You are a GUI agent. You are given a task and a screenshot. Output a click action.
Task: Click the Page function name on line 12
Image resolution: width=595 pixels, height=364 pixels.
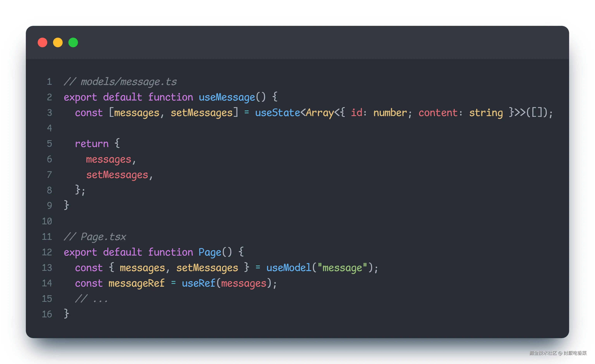click(x=210, y=252)
